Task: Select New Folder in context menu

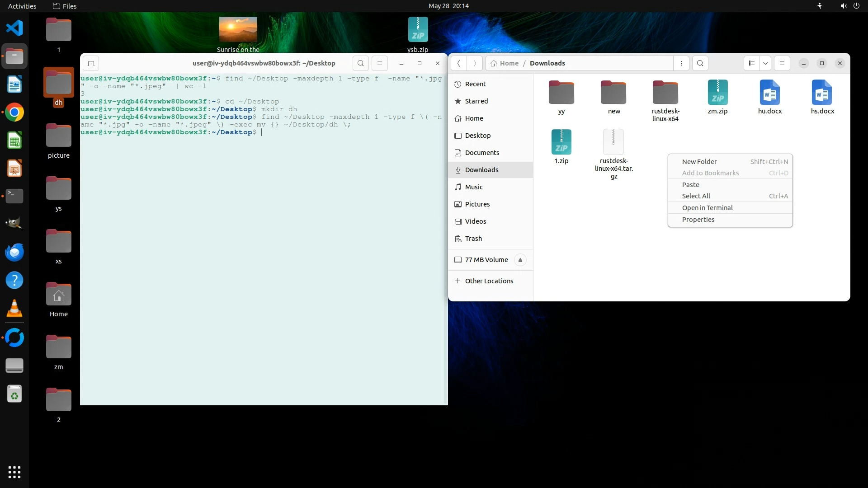Action: point(699,161)
